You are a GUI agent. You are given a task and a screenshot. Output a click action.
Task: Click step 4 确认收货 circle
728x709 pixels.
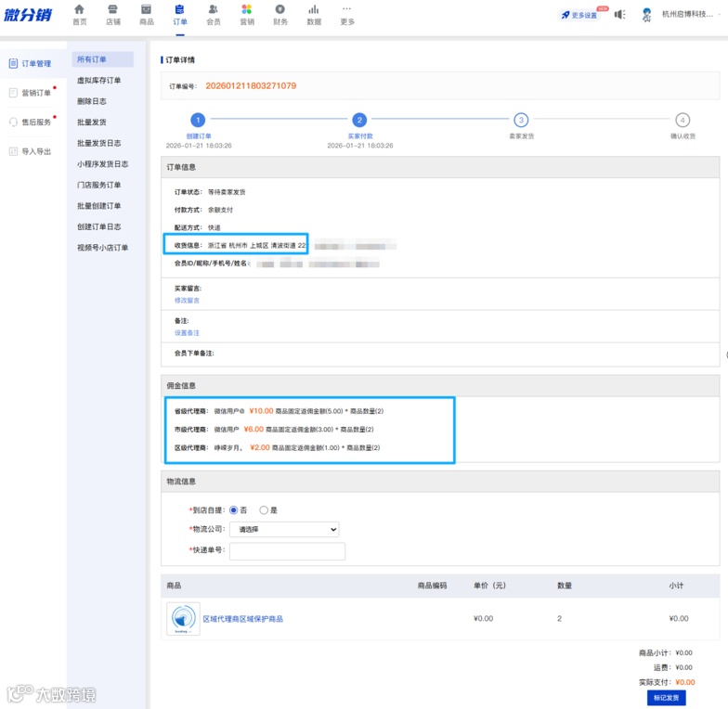point(682,121)
